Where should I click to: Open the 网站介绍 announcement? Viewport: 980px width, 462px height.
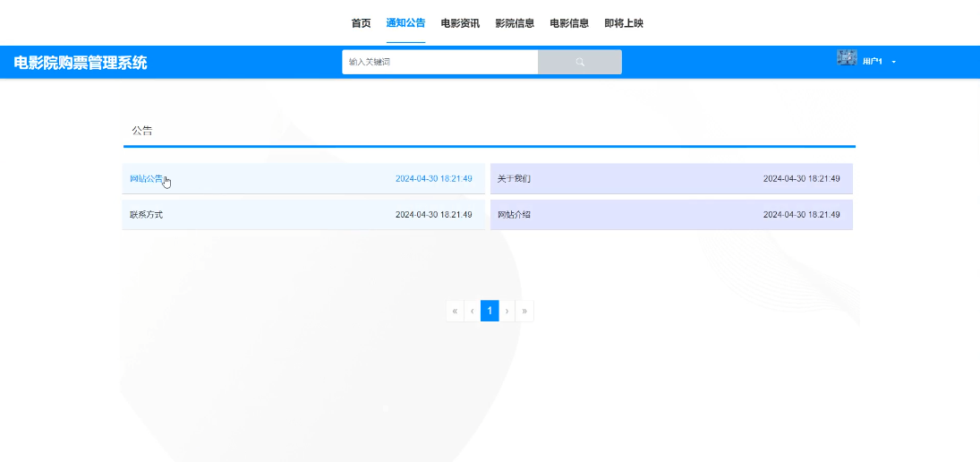click(x=671, y=214)
